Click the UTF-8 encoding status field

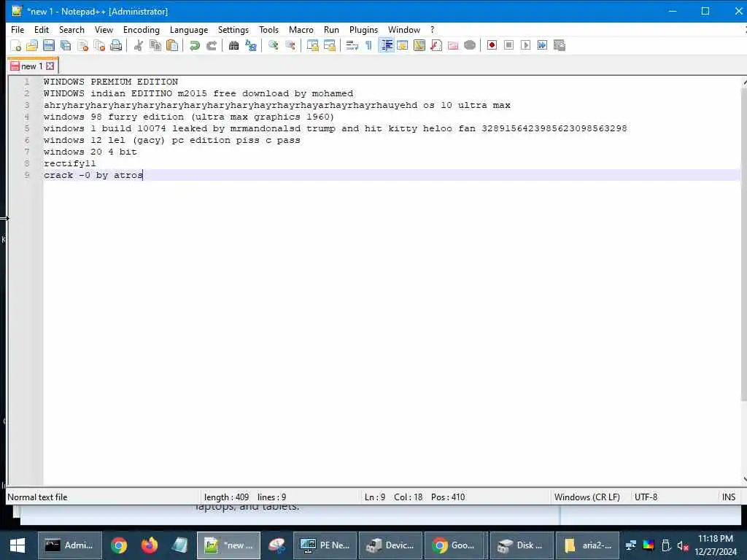click(646, 497)
